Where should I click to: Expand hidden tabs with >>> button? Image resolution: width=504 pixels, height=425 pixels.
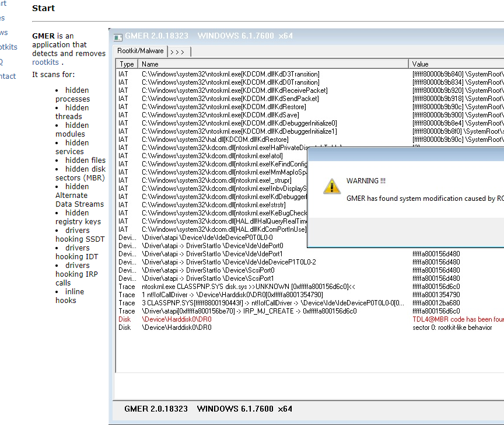(177, 52)
